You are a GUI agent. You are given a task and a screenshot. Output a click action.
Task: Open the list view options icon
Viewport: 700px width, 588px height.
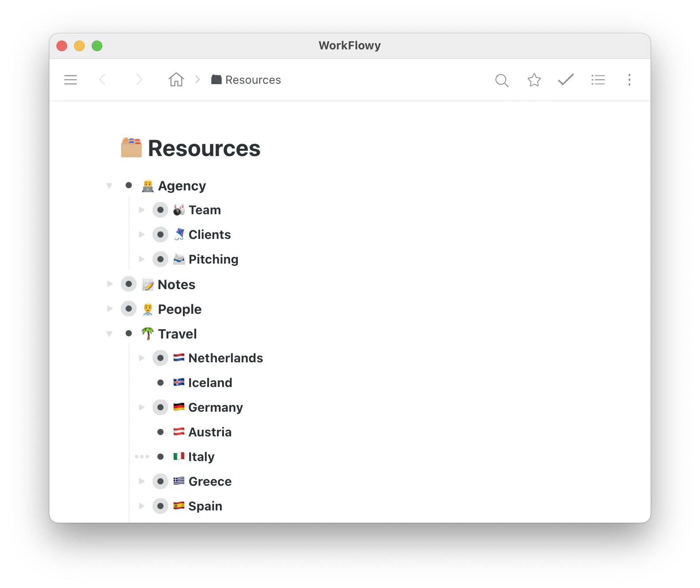(x=598, y=80)
